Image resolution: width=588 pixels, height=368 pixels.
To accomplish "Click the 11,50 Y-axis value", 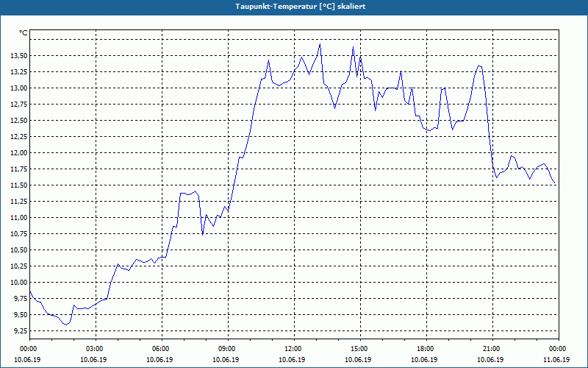I will point(19,185).
